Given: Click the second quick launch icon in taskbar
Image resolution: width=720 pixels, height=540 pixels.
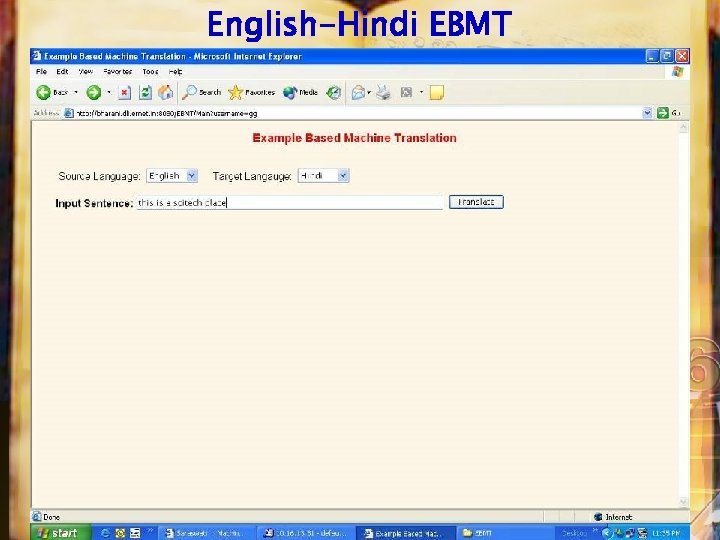Looking at the screenshot, I should coord(120,533).
